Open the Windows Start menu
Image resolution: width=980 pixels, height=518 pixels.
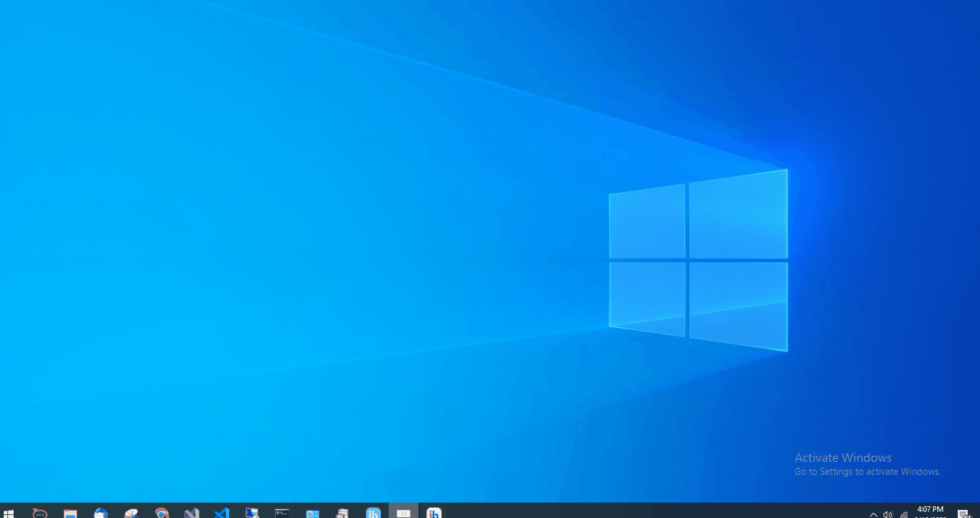pyautogui.click(x=9, y=512)
